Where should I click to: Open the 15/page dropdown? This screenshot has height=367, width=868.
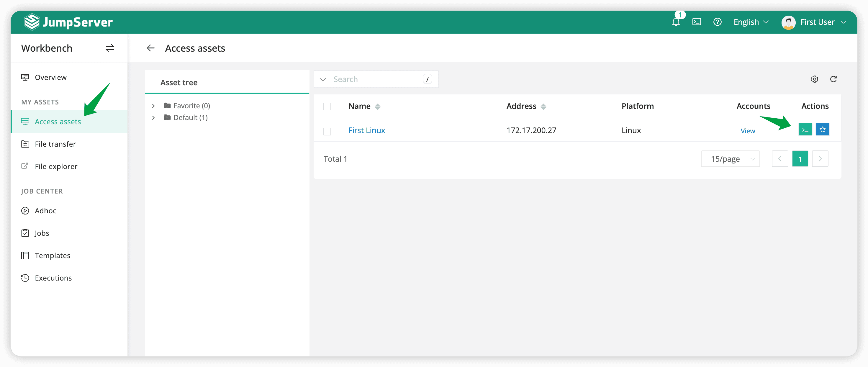[730, 159]
